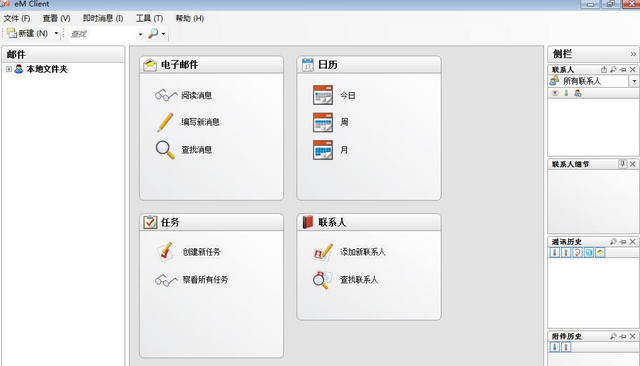Click the 查找联系人 magnifier icon

coord(322,280)
